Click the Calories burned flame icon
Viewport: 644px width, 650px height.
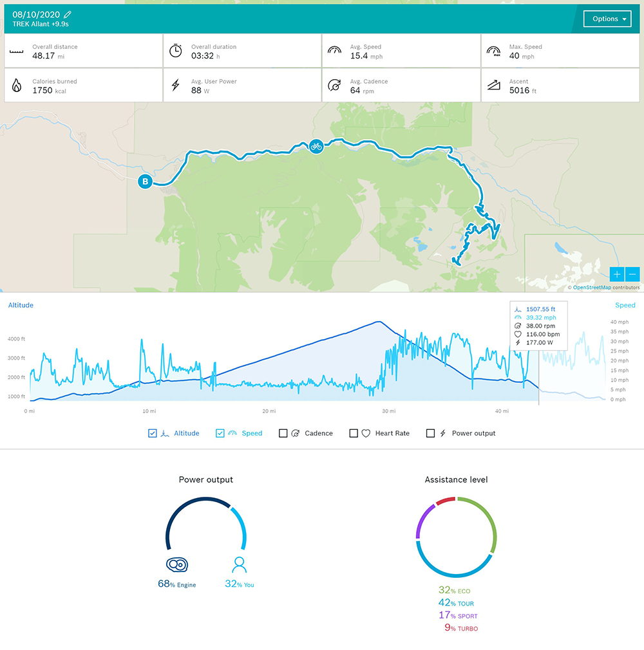point(17,86)
